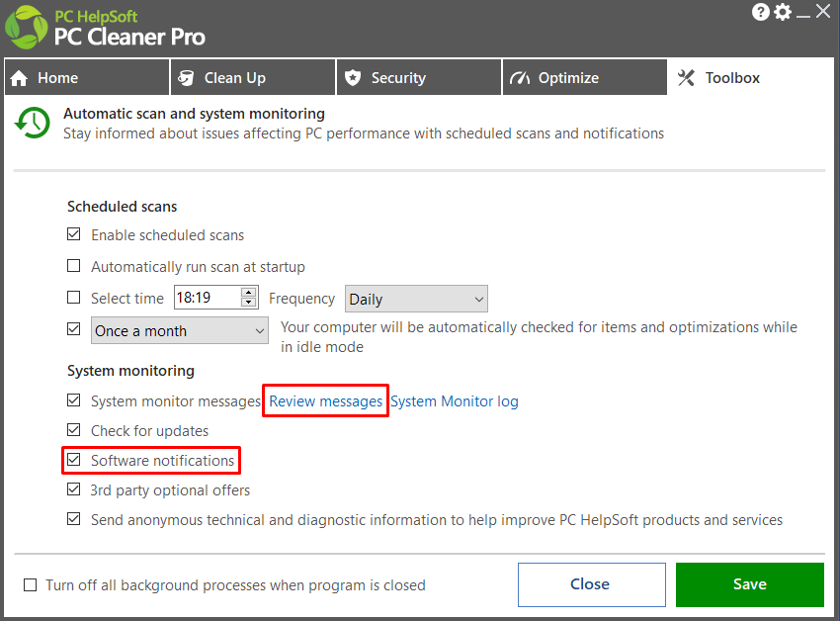Click the wrench icon on Toolbox tab

pos(686,78)
